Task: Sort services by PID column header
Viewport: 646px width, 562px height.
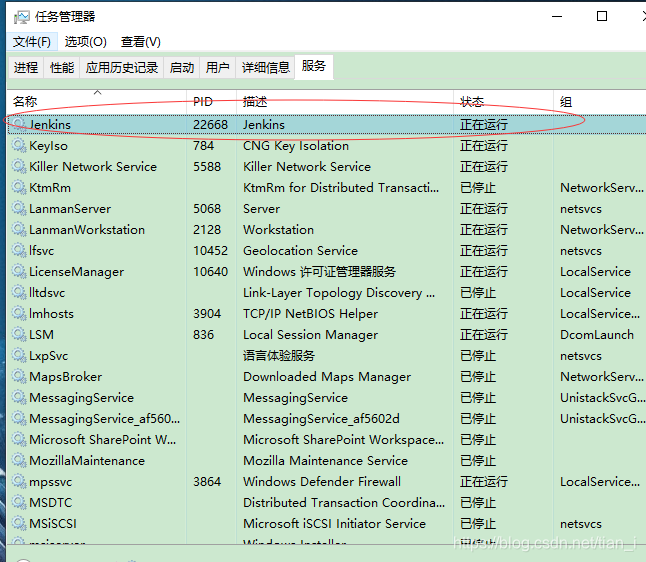Action: coord(211,101)
